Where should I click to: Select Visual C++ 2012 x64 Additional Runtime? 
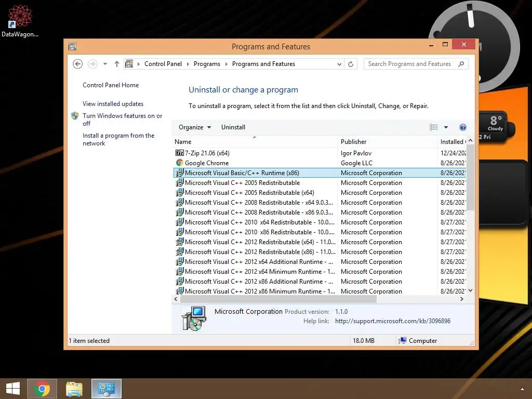point(320,261)
